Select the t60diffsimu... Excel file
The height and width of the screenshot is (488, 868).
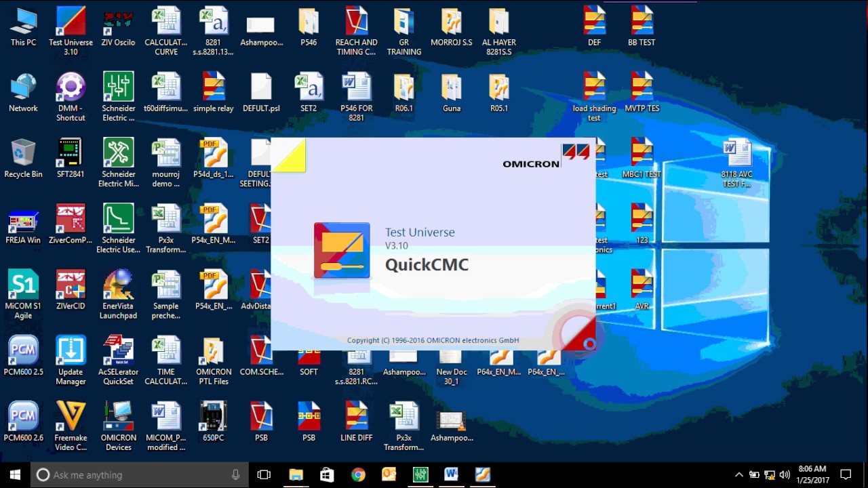pyautogui.click(x=166, y=93)
